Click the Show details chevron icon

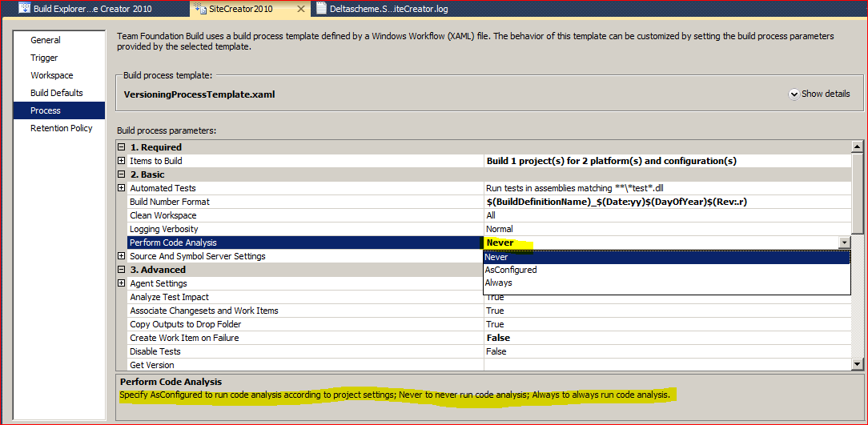[794, 94]
